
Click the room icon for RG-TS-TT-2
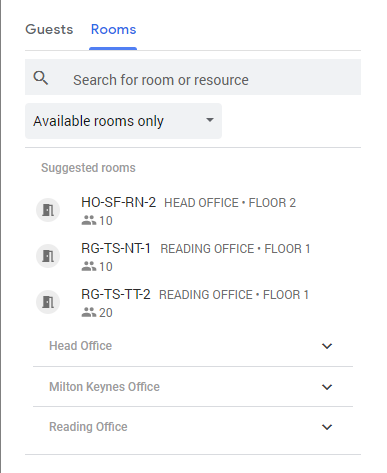(48, 302)
